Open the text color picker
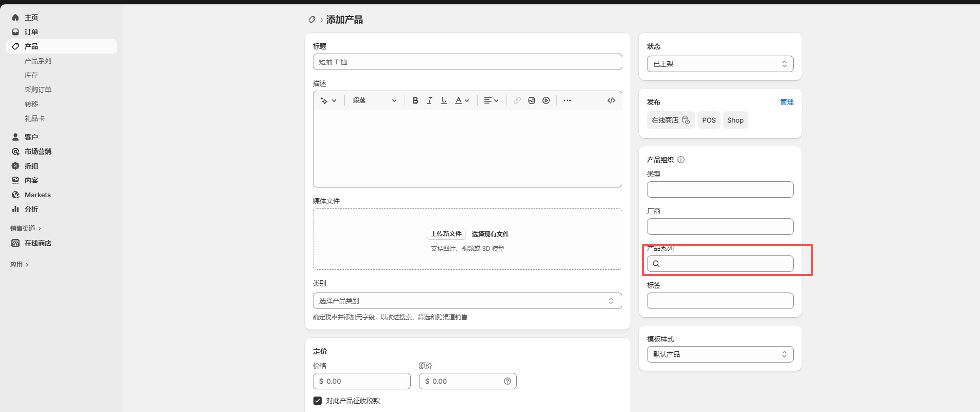 462,100
